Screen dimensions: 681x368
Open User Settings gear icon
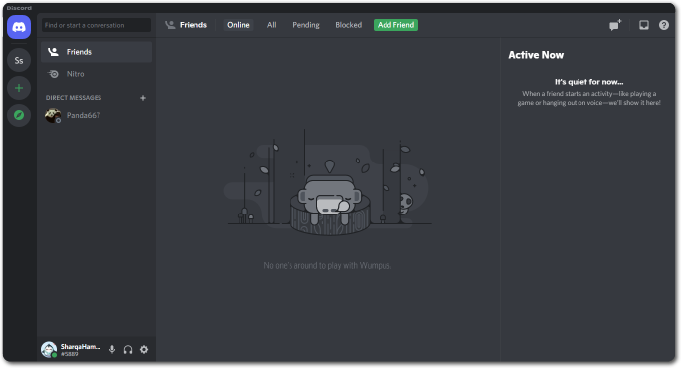pos(144,349)
